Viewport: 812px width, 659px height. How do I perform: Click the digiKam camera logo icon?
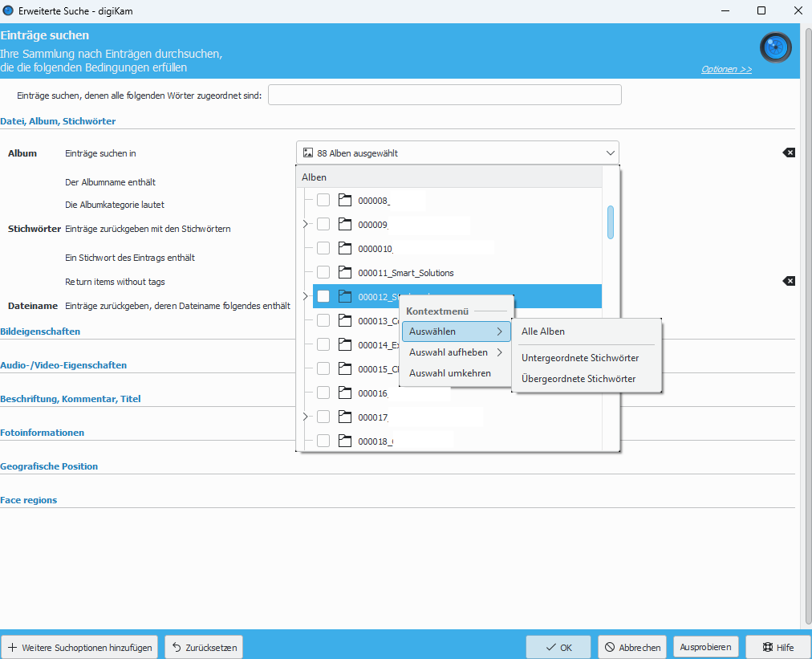point(775,47)
